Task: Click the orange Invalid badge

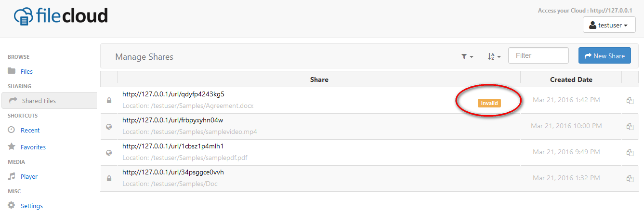Action: [x=489, y=103]
